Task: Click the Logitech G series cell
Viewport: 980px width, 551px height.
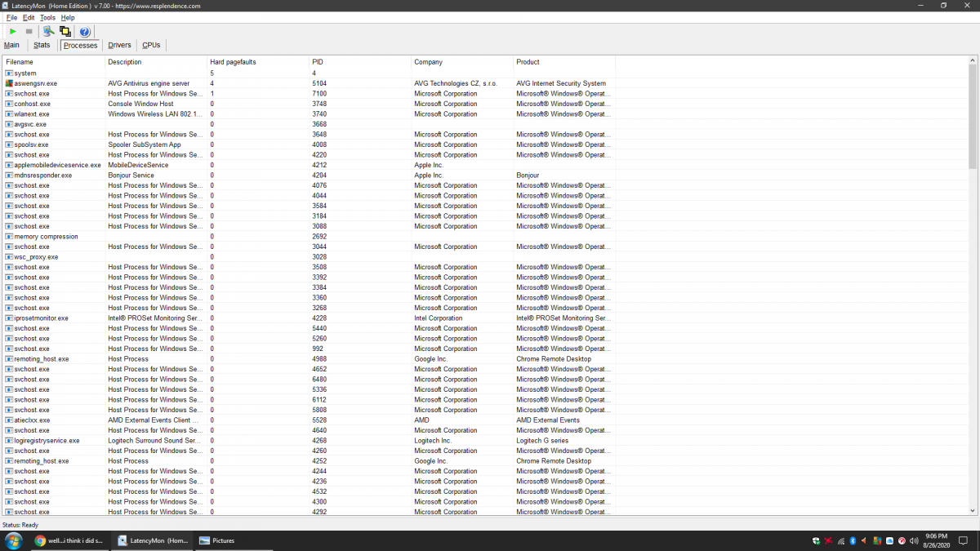Action: [542, 441]
